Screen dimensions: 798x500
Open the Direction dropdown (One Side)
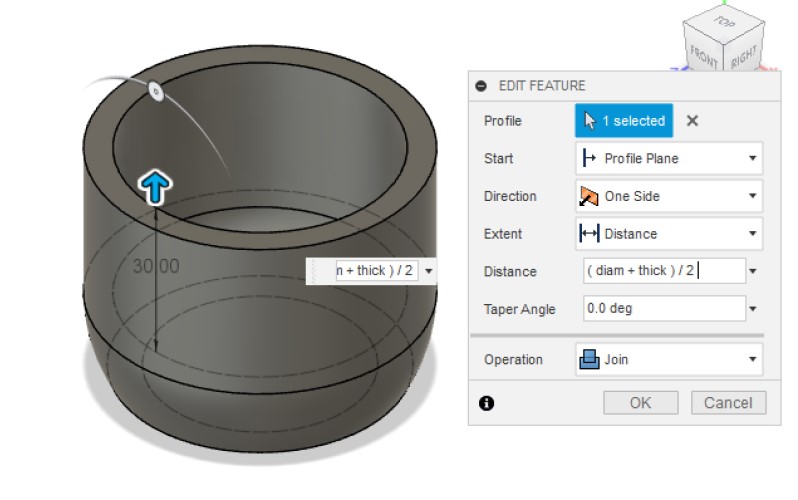tap(669, 196)
